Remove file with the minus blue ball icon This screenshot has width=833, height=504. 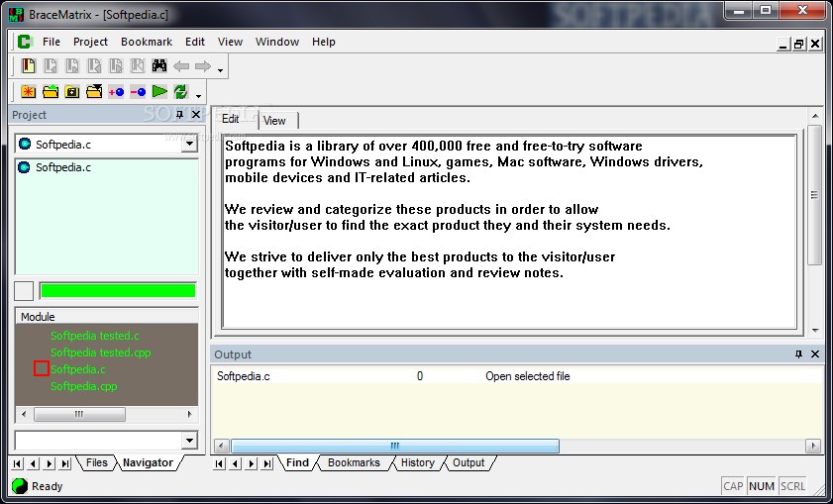tap(138, 92)
